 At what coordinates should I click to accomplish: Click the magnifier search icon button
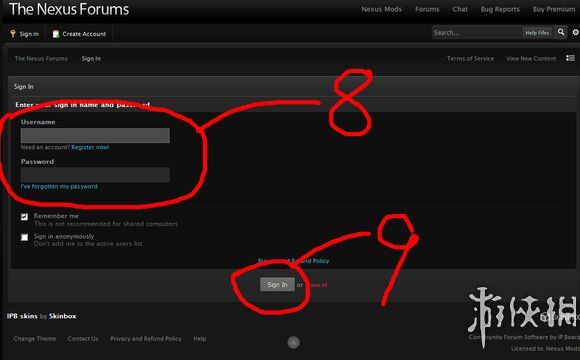[561, 33]
